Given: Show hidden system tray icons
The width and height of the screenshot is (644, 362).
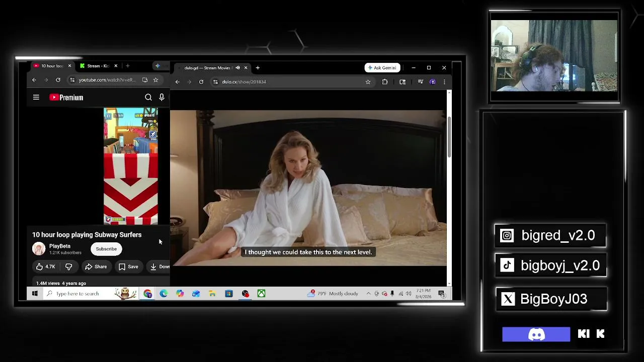Looking at the screenshot, I should tap(369, 294).
